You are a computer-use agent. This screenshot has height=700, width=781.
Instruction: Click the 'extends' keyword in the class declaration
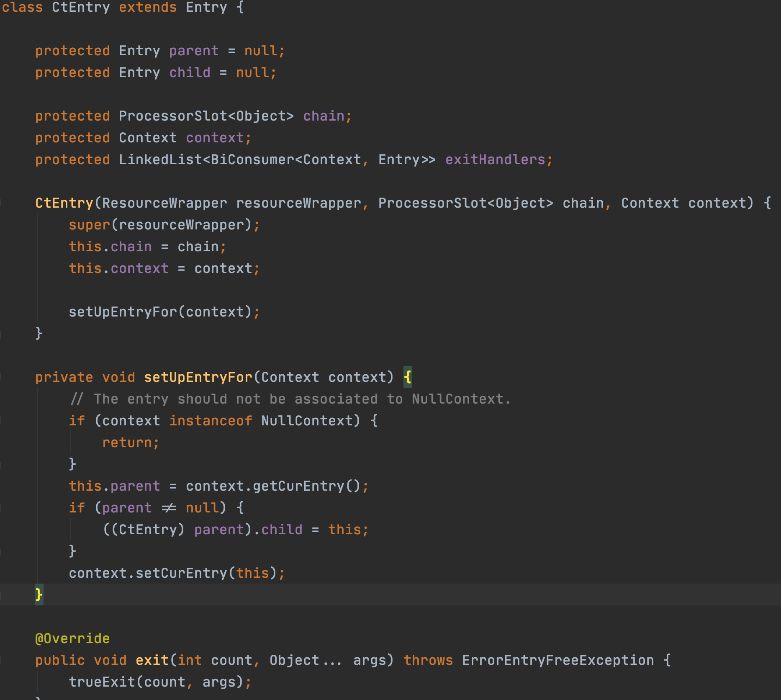(148, 8)
